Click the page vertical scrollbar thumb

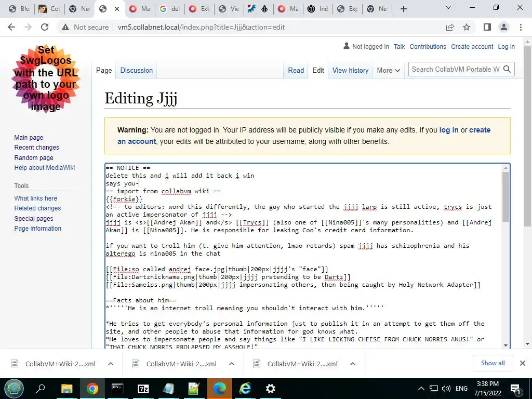(527, 136)
